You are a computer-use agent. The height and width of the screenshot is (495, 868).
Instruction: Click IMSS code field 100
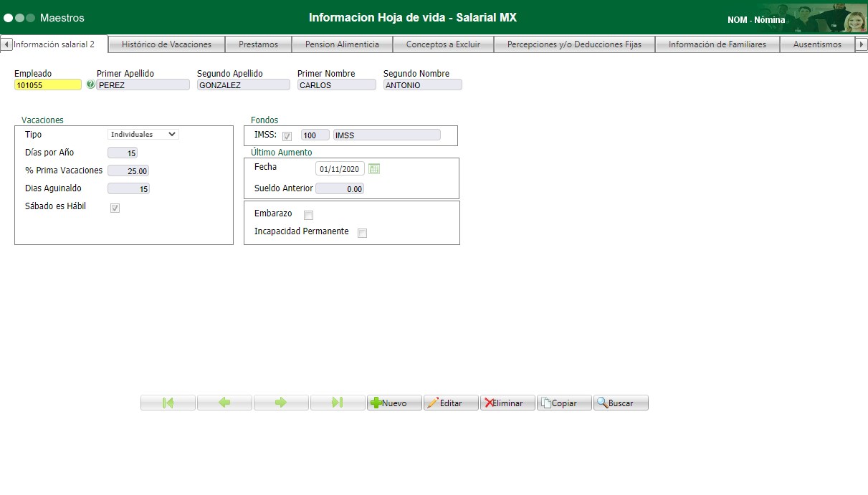pos(315,135)
